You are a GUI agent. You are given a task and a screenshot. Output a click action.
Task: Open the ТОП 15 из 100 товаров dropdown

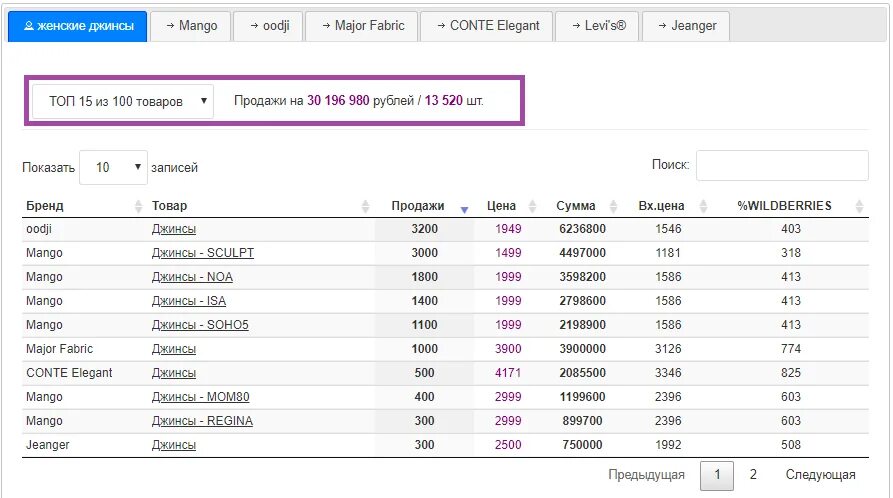click(123, 101)
